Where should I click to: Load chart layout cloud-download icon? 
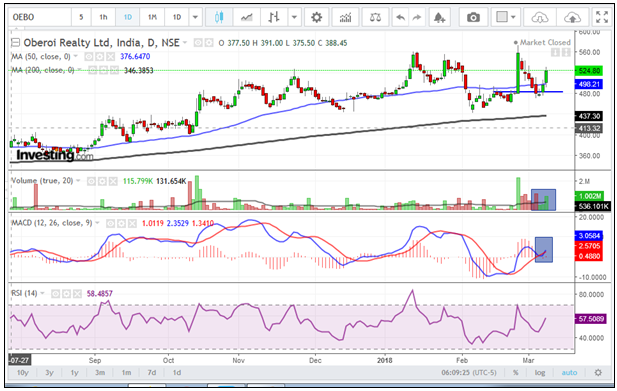point(539,17)
